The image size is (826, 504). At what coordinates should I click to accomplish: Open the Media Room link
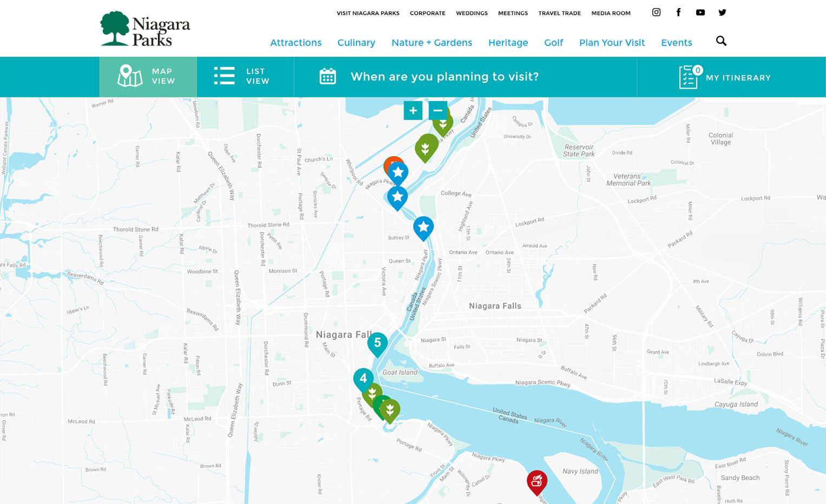click(611, 13)
